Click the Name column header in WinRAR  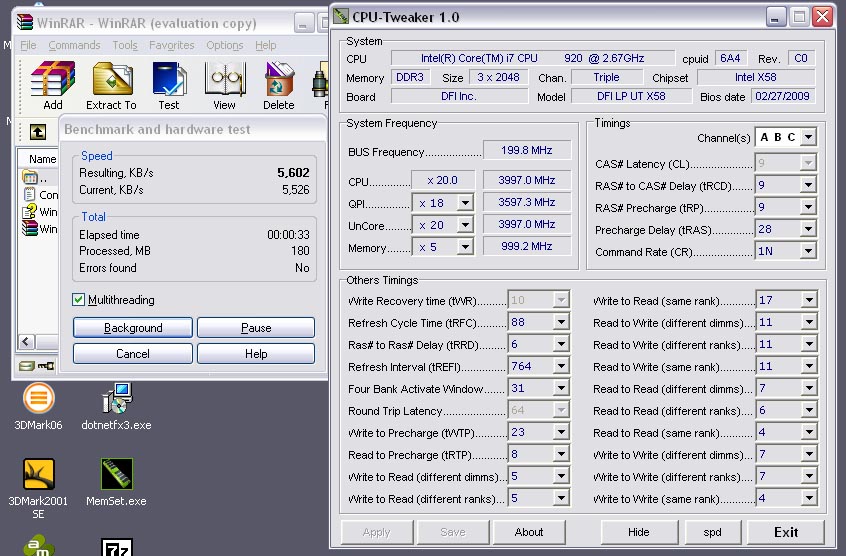39,159
